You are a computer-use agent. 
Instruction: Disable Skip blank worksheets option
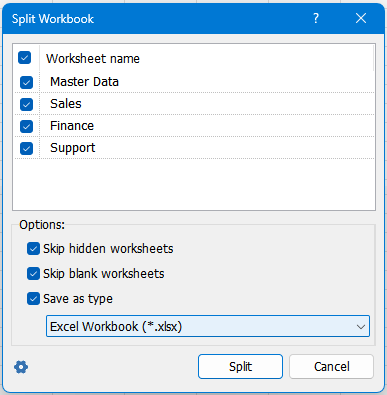(x=33, y=274)
